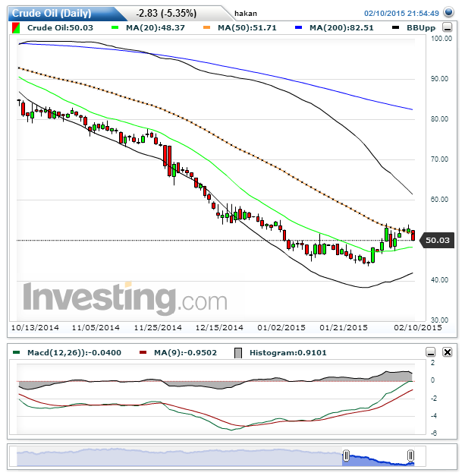Click the 50.03 current price marker
This screenshot has height=476, width=465.
pos(437,240)
